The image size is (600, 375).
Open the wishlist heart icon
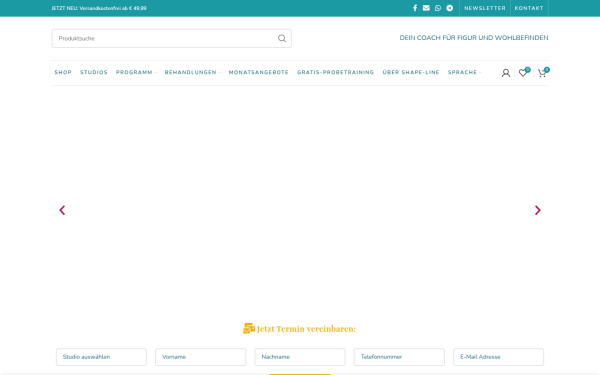coord(523,73)
